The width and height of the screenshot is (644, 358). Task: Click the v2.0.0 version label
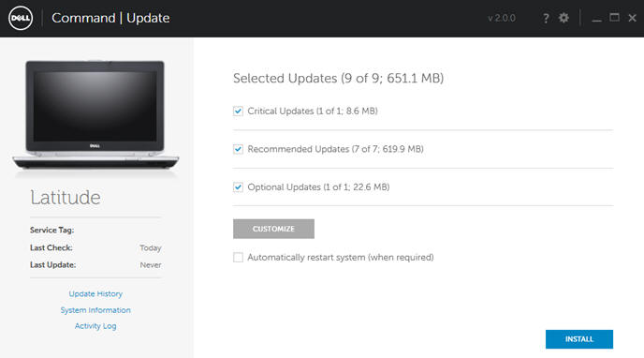click(502, 18)
